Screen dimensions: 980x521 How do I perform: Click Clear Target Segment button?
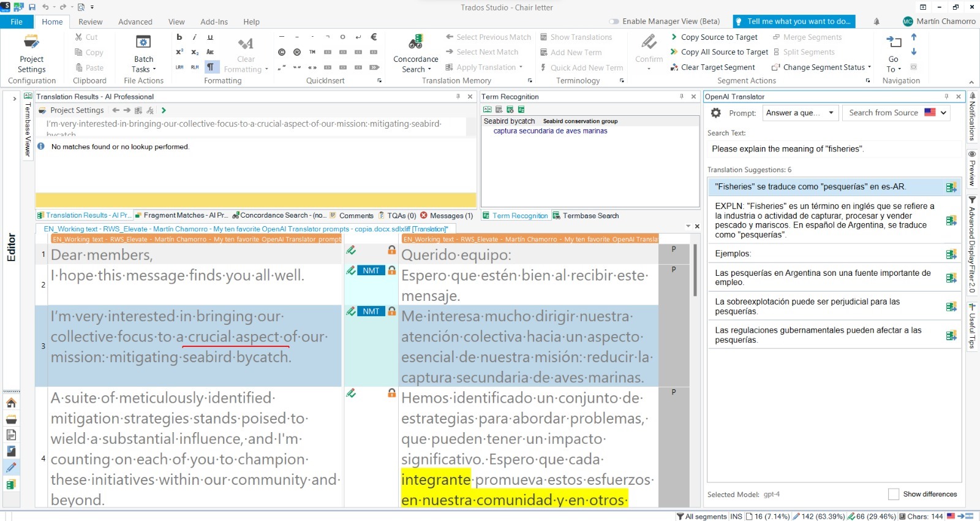[x=717, y=67]
